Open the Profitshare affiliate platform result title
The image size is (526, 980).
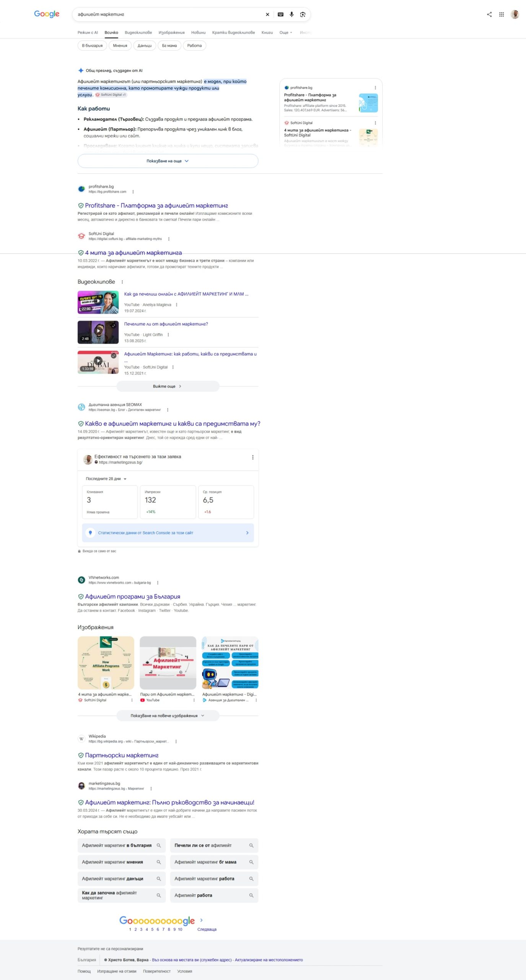[x=156, y=206]
